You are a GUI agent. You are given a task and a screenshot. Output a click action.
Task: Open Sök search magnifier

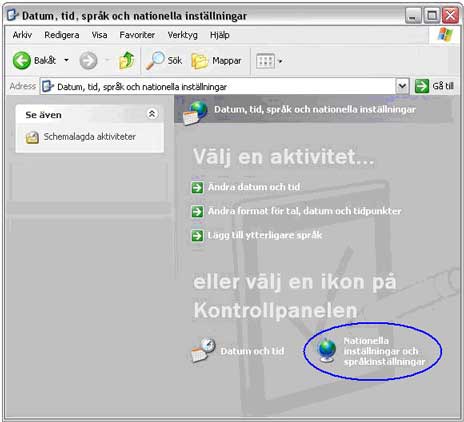[x=164, y=60]
